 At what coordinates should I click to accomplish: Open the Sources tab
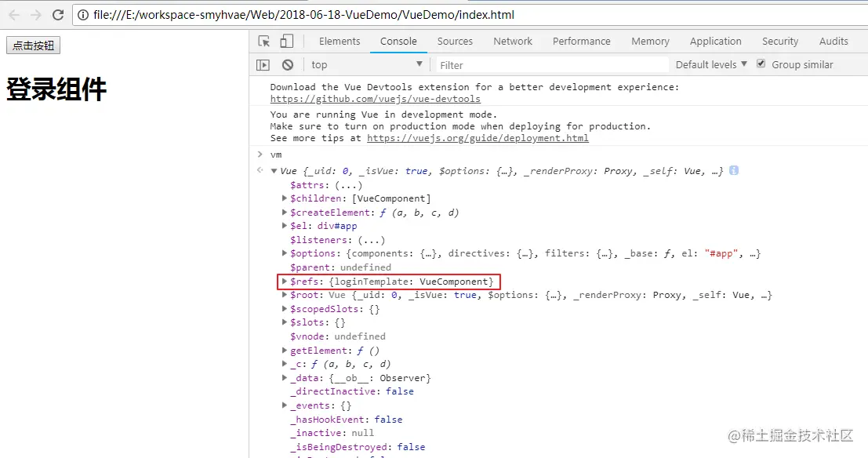(455, 41)
